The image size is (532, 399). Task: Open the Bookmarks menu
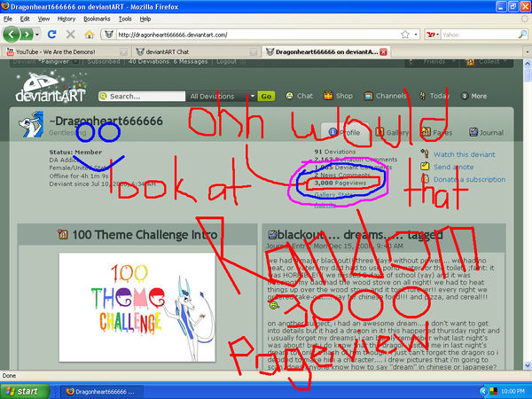click(97, 19)
